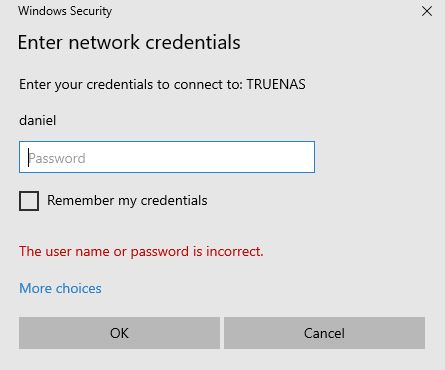Dismiss the prompt with Cancel button
The width and height of the screenshot is (445, 370).
[324, 333]
